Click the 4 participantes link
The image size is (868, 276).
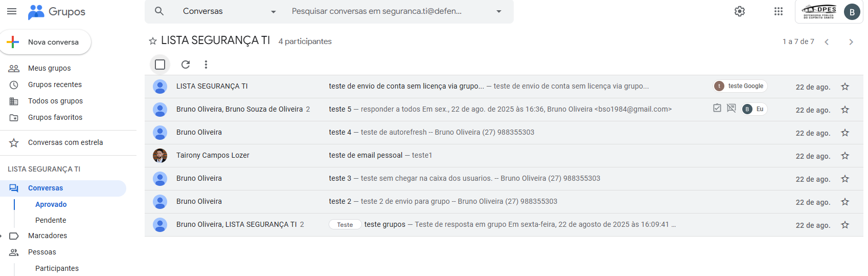click(x=305, y=41)
